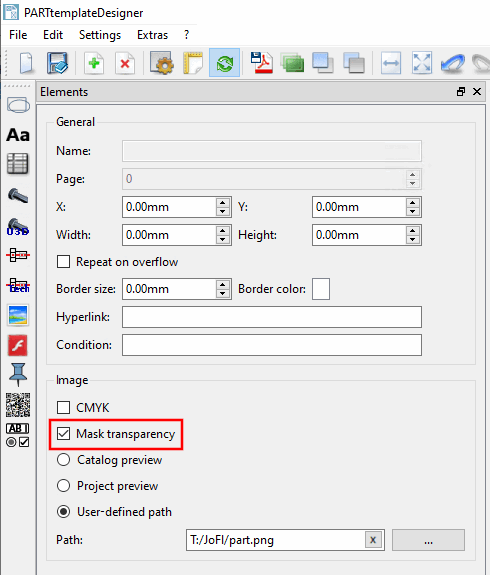Open the ? help menu
Image resolution: width=490 pixels, height=575 pixels.
(187, 35)
